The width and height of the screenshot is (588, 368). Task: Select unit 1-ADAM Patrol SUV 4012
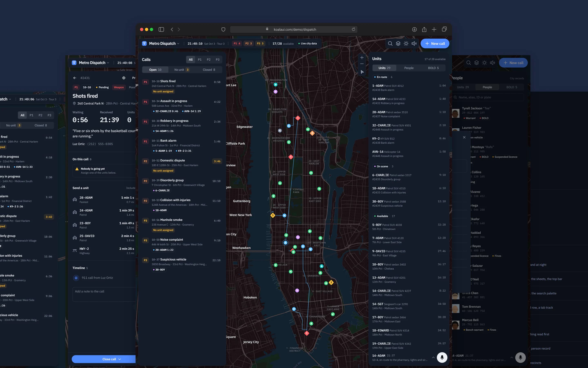[409, 88]
